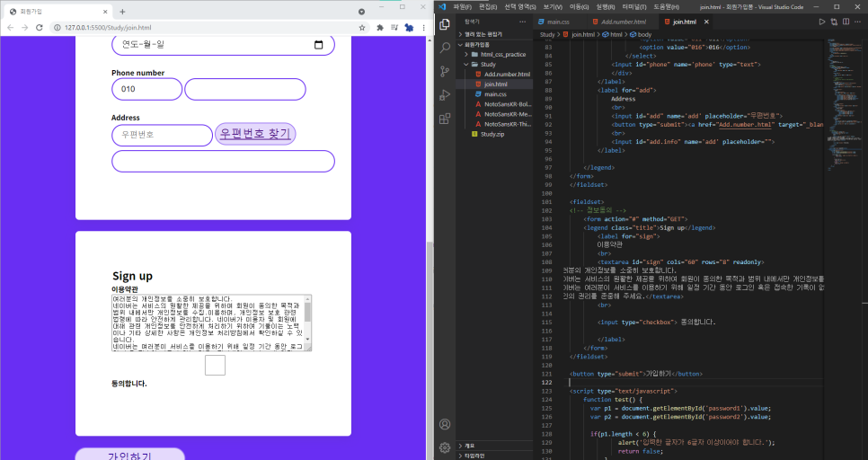The height and width of the screenshot is (460, 868).
Task: Open a new Chrome tab
Action: [x=122, y=12]
